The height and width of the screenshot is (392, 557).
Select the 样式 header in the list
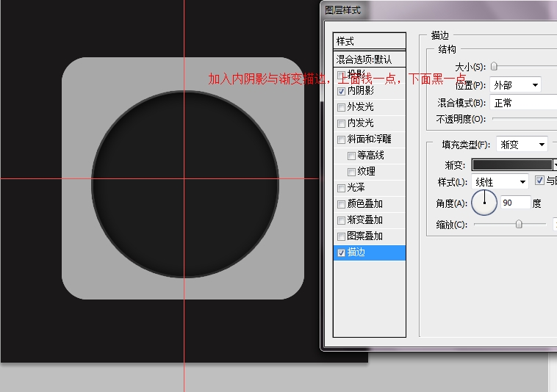pyautogui.click(x=370, y=41)
